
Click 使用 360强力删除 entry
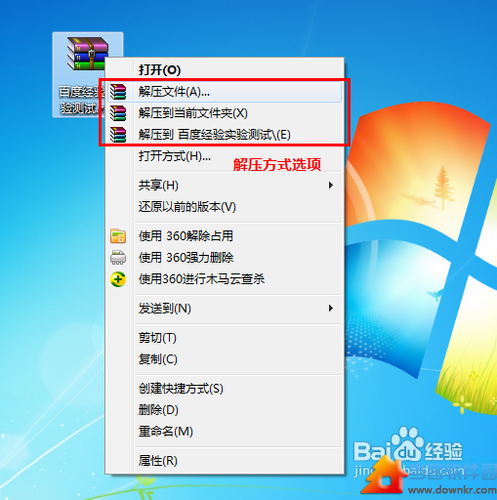click(225, 257)
